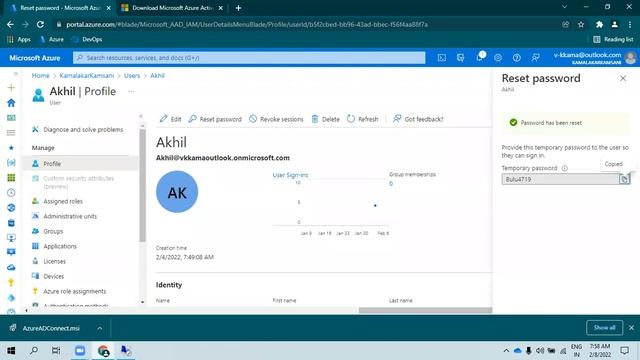The image size is (640, 360).
Task: Open User Sign-ins link
Action: pyautogui.click(x=290, y=175)
